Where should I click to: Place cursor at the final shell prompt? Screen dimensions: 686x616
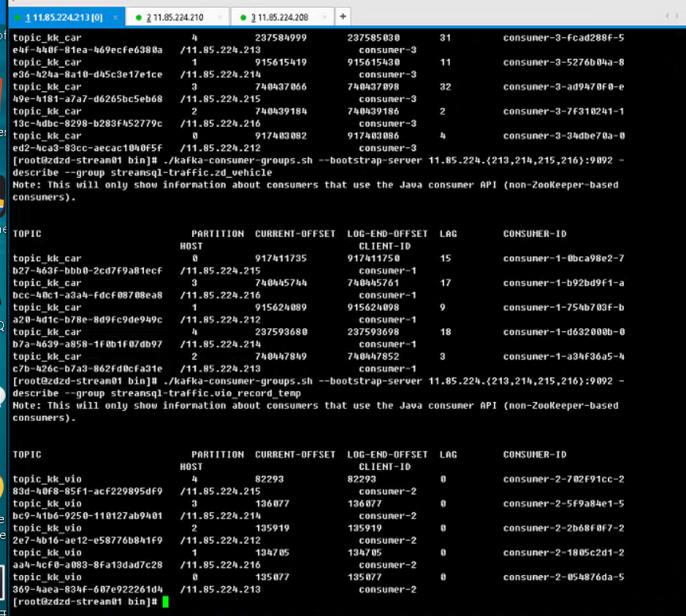pos(164,602)
